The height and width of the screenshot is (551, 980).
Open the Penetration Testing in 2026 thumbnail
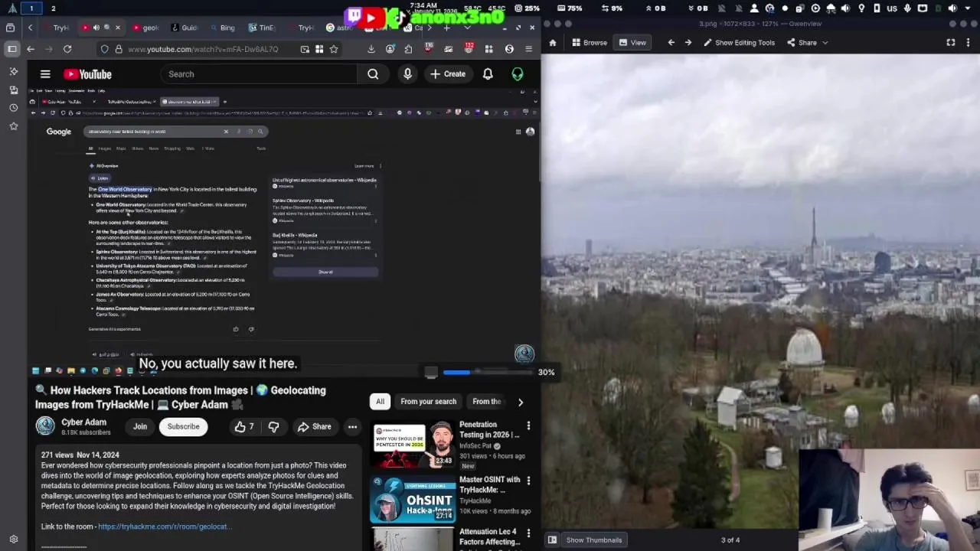(413, 445)
